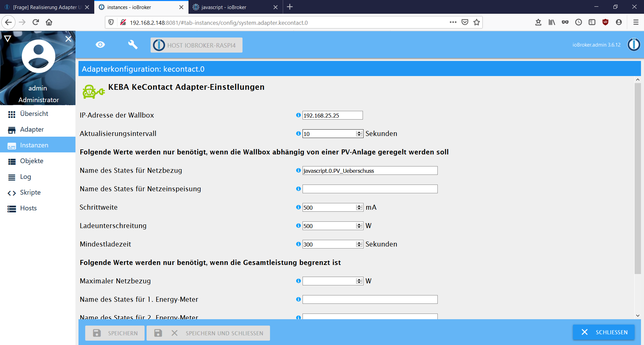Select Instanzen in the sidebar

point(38,145)
